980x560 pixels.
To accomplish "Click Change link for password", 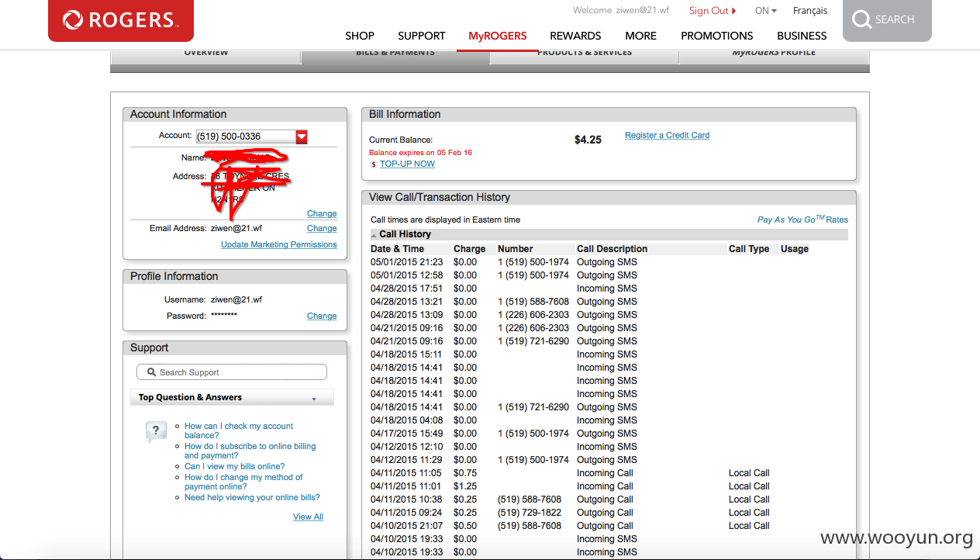I will (x=322, y=316).
